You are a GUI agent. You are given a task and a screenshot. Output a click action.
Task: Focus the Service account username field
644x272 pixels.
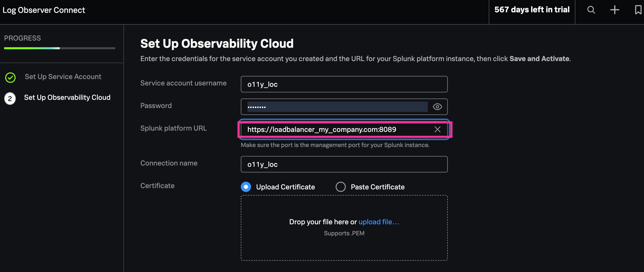click(344, 84)
